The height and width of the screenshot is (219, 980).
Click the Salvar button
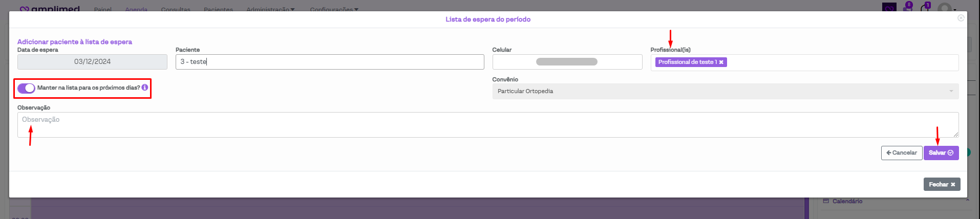coord(941,153)
